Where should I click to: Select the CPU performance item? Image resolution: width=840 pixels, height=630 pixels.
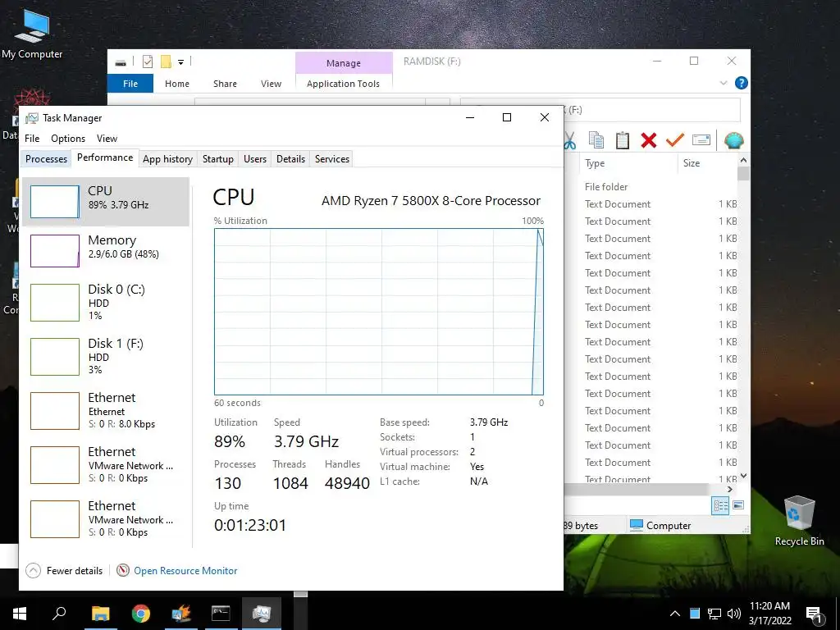pyautogui.click(x=106, y=202)
